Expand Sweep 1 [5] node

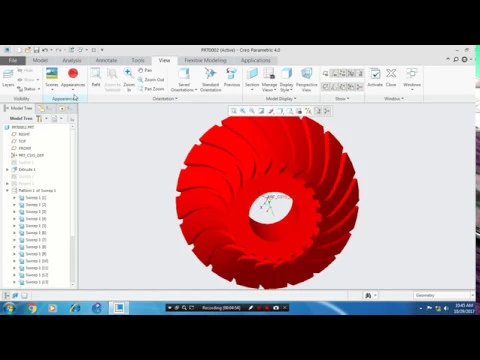tap(14, 226)
